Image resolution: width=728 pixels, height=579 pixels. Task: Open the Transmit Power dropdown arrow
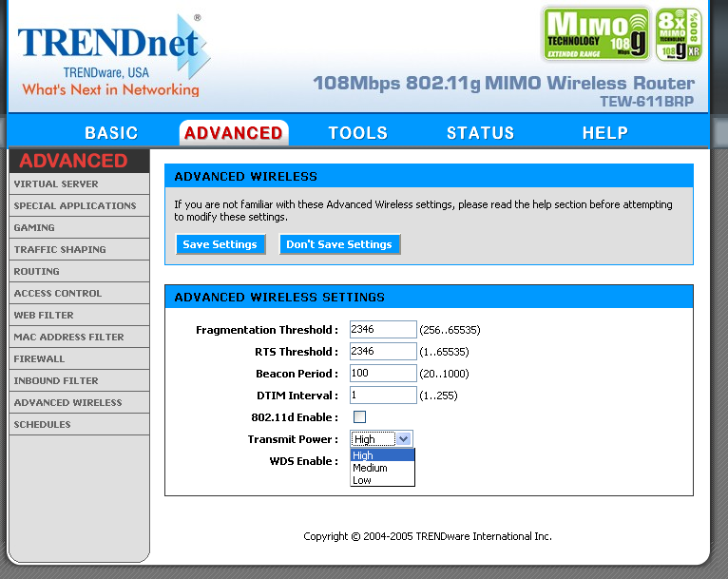404,439
